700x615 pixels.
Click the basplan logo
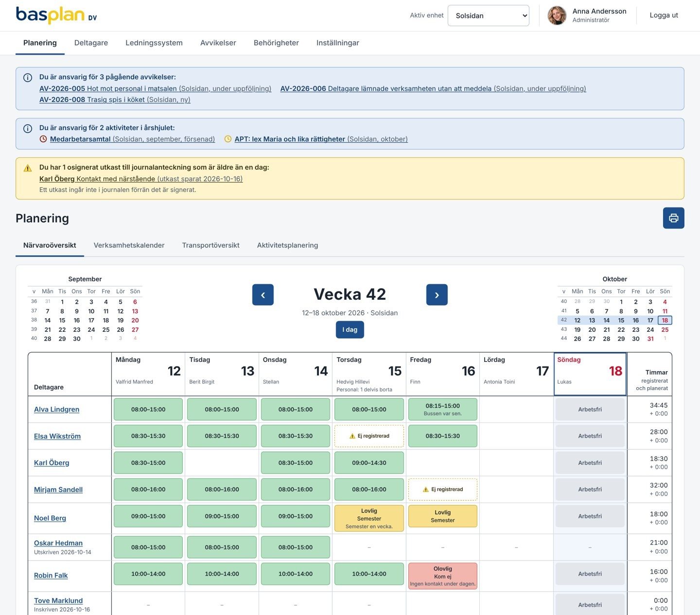tap(56, 16)
